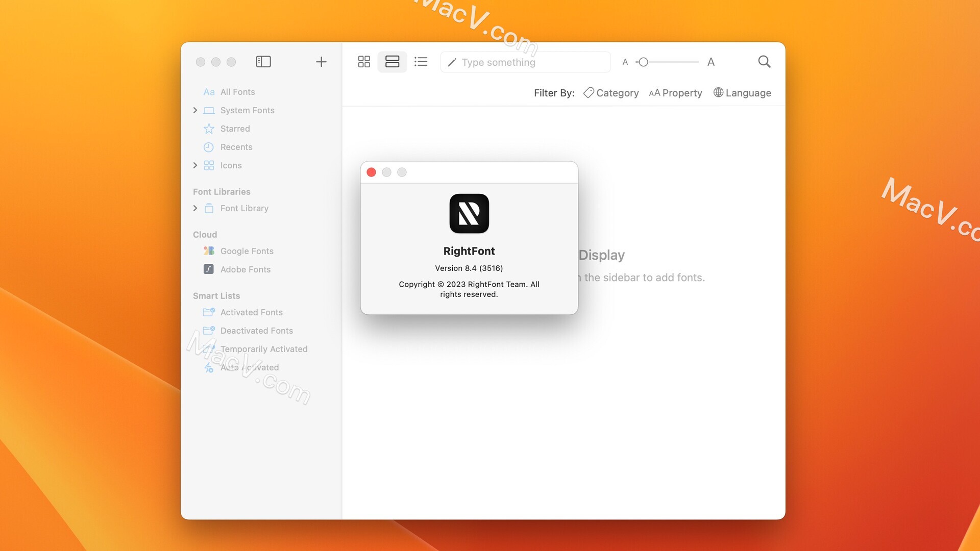Click the pencil/type preview icon

click(x=451, y=62)
